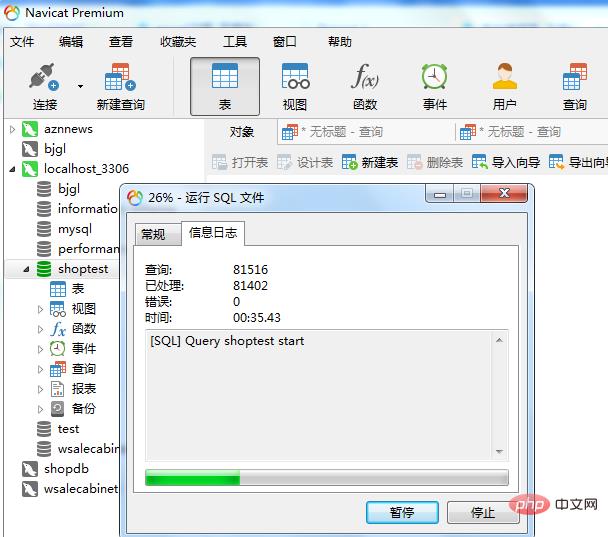Click the log scrollbar up arrow
This screenshot has height=537, width=608.
499,340
